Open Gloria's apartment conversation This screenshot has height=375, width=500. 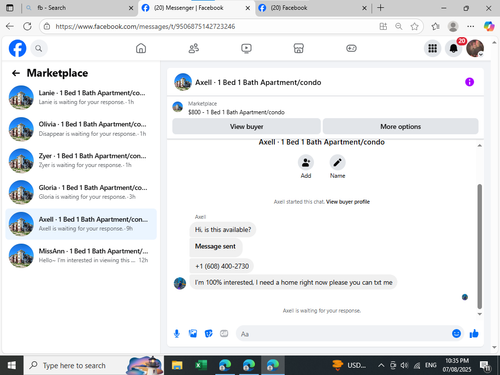pyautogui.click(x=81, y=192)
